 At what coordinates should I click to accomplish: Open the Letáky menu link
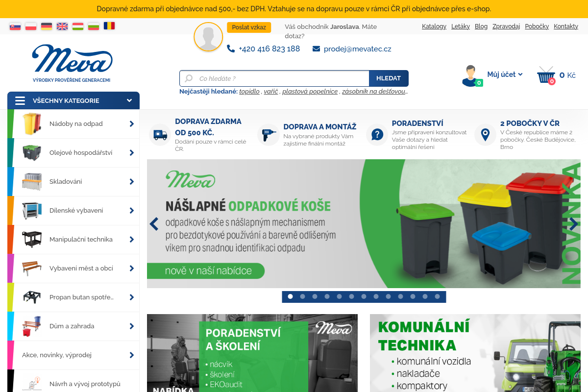tap(461, 26)
